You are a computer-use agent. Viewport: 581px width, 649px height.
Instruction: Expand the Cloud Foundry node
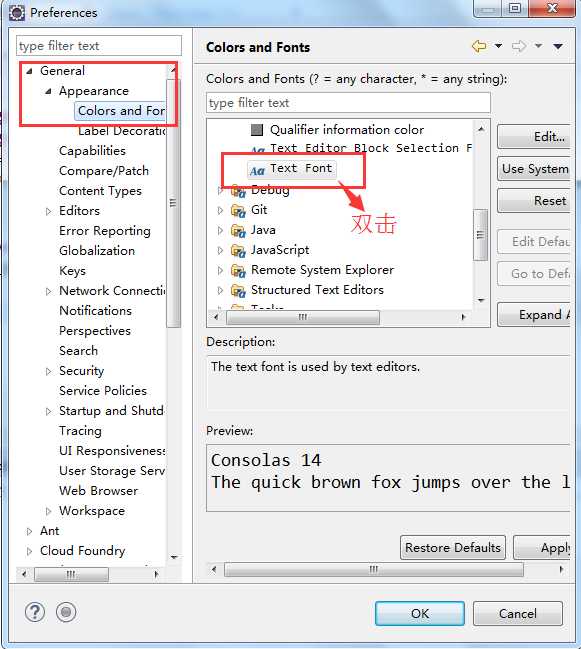coord(29,551)
